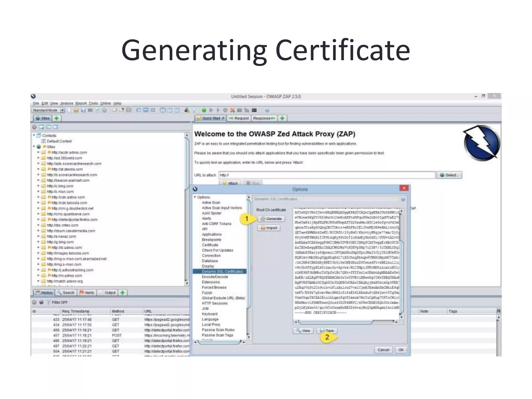
Task: Click the filter funnel icon in History panel
Action: tap(48, 302)
